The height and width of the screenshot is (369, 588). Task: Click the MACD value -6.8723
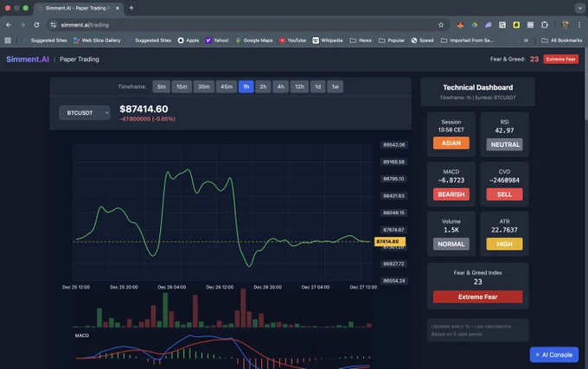(451, 181)
